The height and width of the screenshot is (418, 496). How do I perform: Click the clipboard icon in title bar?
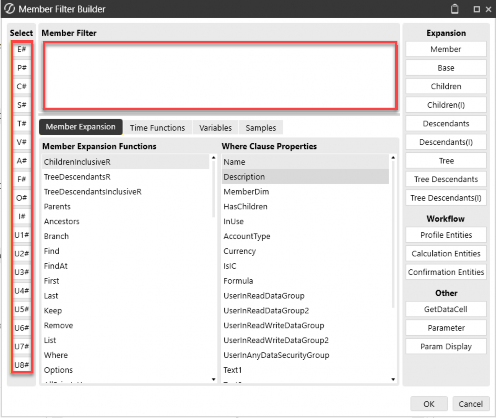point(454,9)
